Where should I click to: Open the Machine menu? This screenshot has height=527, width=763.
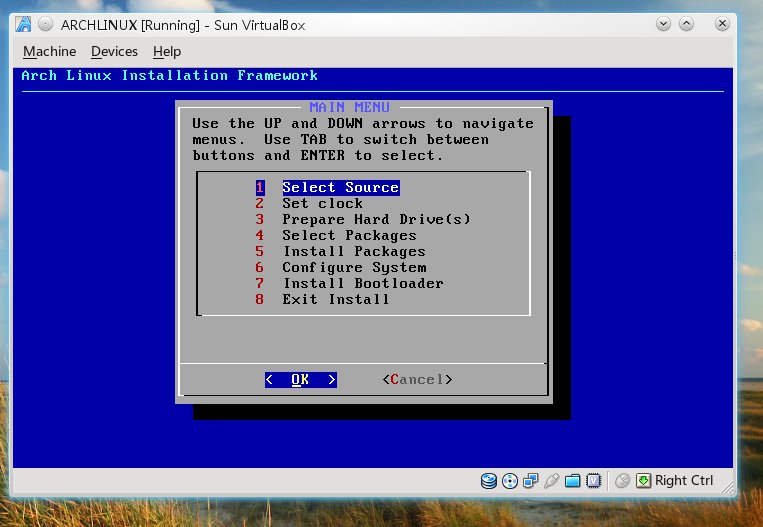pyautogui.click(x=50, y=52)
